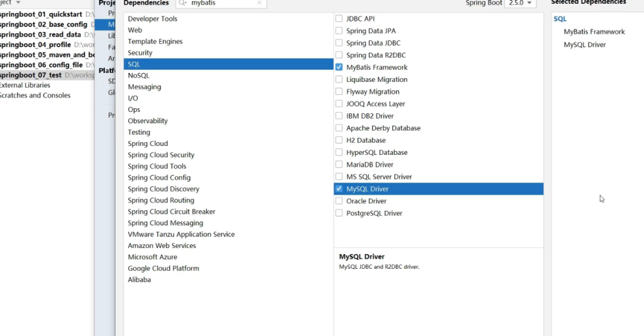Expand Scratches and Consoles node
Screen dimensions: 644x336
coord(35,96)
